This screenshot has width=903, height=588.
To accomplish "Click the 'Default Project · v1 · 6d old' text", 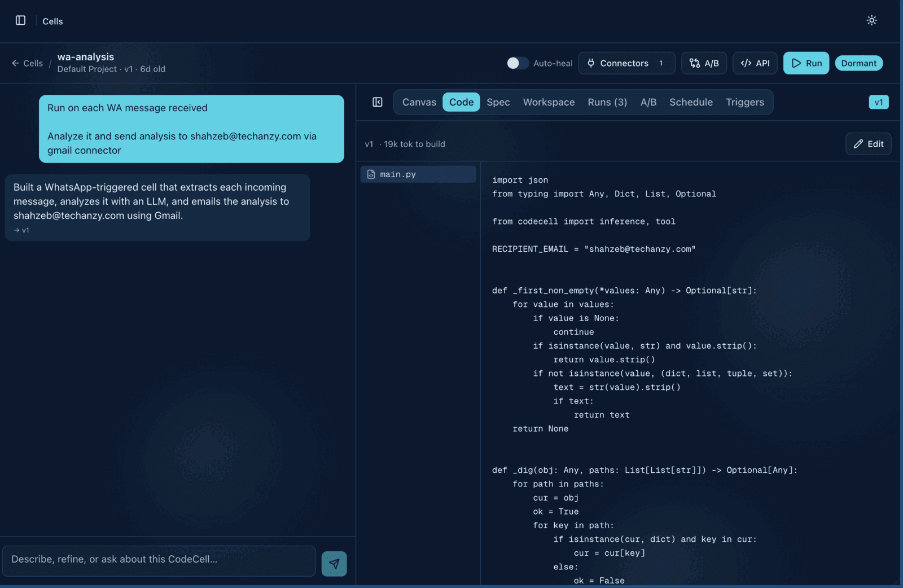I will (x=111, y=69).
